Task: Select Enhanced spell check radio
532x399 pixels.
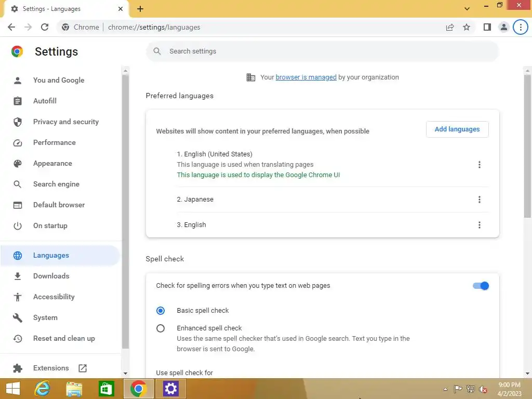Action: point(161,328)
